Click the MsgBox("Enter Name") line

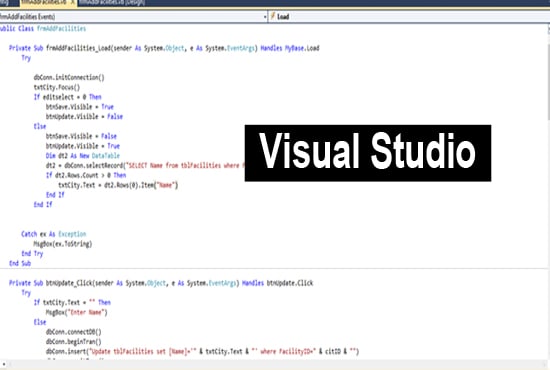tap(76, 312)
